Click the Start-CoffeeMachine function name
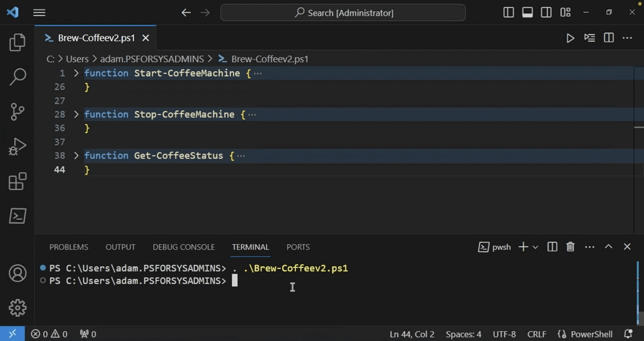 point(187,73)
